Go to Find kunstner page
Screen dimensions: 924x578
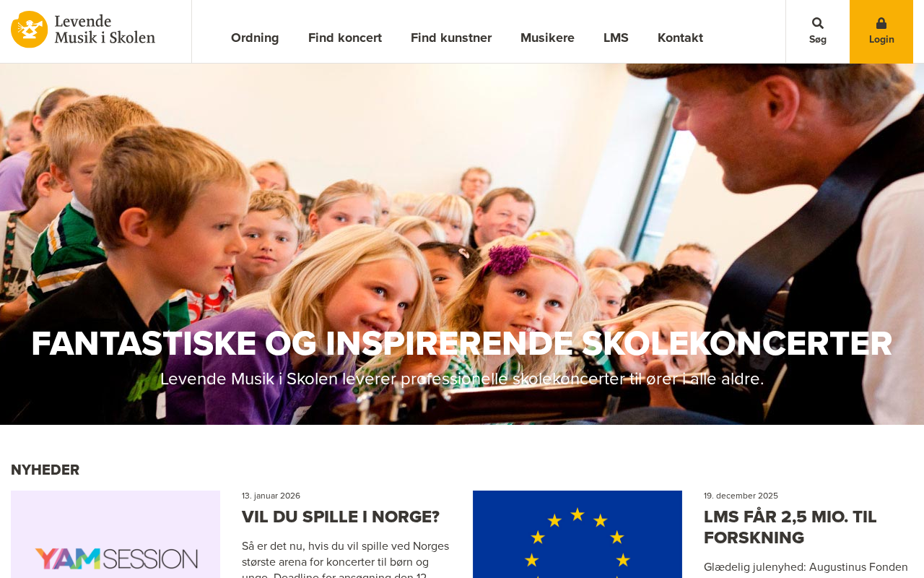pyautogui.click(x=451, y=38)
